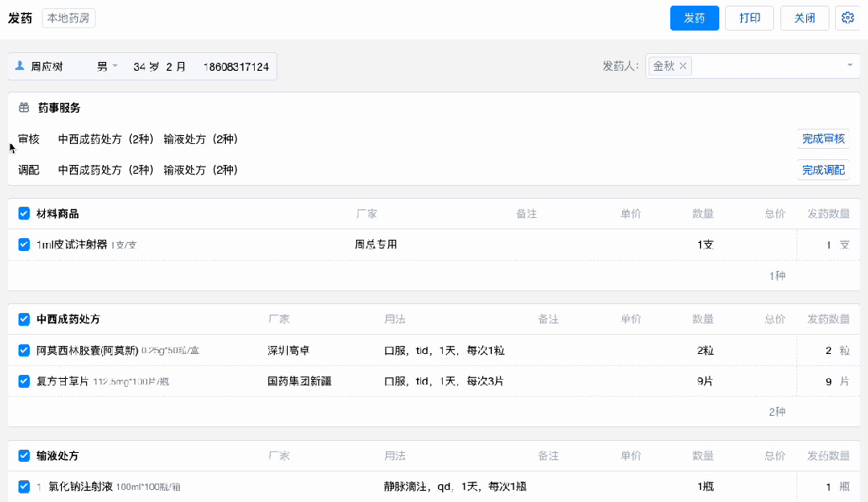Expand the 发药人 dropdown arrow

point(850,66)
